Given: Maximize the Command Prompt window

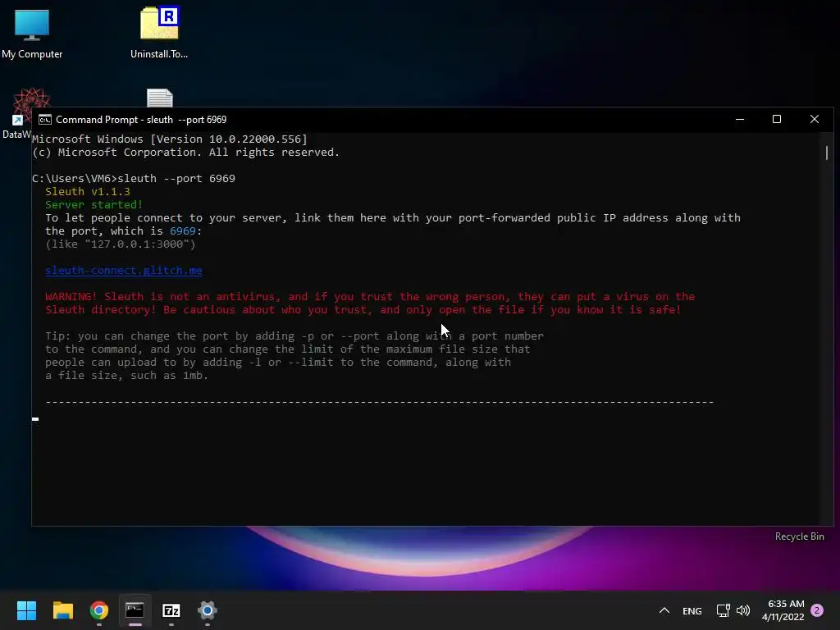Looking at the screenshot, I should click(777, 119).
